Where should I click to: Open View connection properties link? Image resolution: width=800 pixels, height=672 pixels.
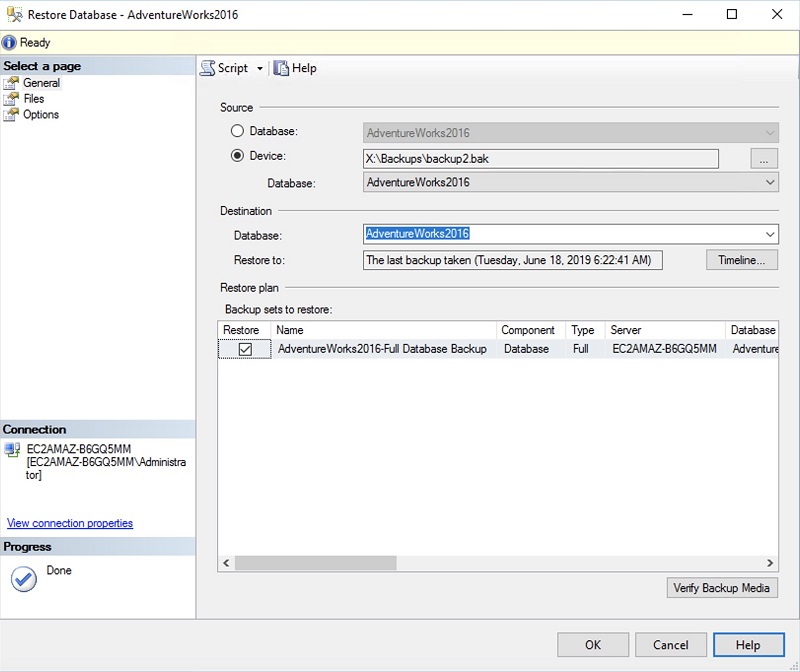pos(70,523)
